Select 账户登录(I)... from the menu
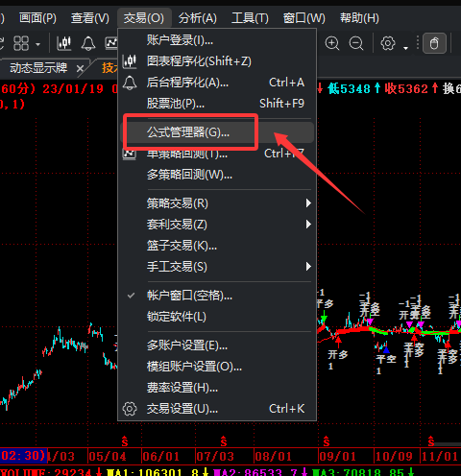Screen dimensions: 461x476 [217, 40]
